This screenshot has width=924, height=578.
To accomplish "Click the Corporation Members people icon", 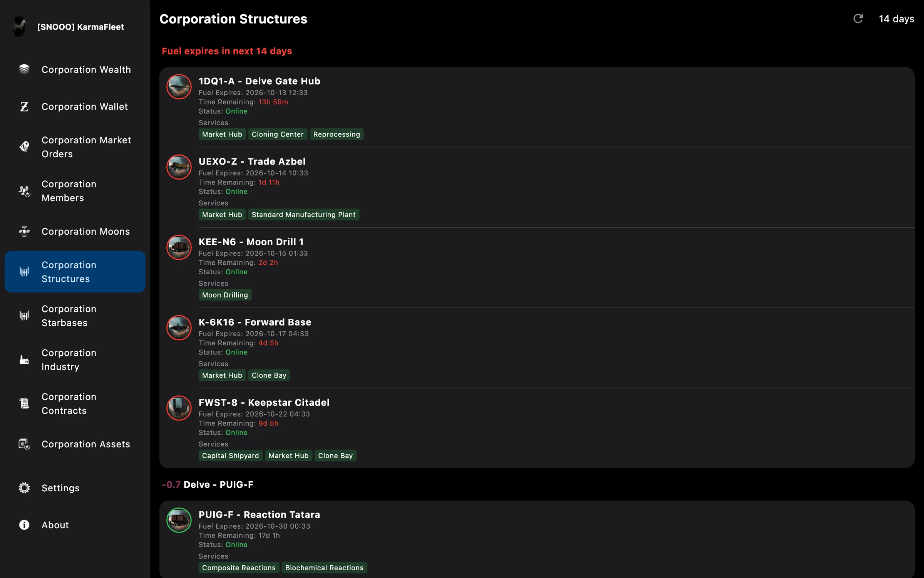I will pos(24,191).
